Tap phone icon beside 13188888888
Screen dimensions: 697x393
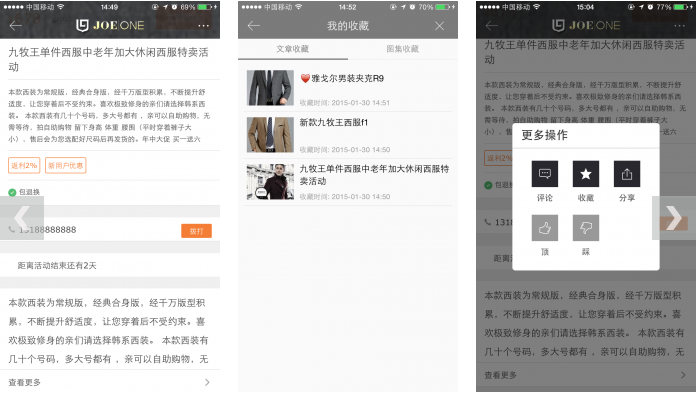12,229
